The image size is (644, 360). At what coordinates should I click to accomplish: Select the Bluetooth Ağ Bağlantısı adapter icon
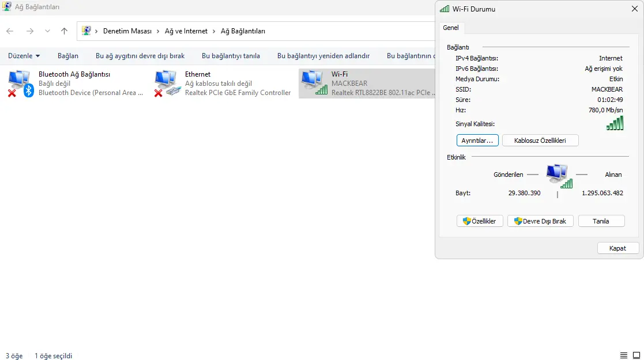pos(21,84)
